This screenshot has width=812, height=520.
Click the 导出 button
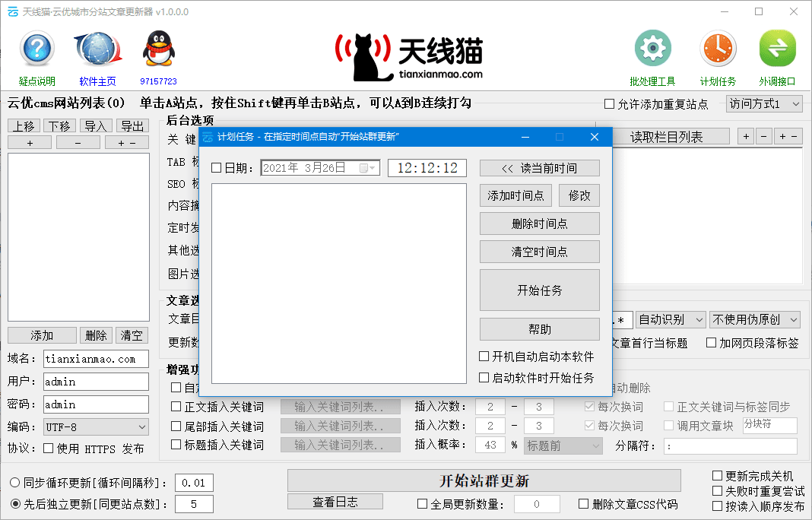click(132, 126)
